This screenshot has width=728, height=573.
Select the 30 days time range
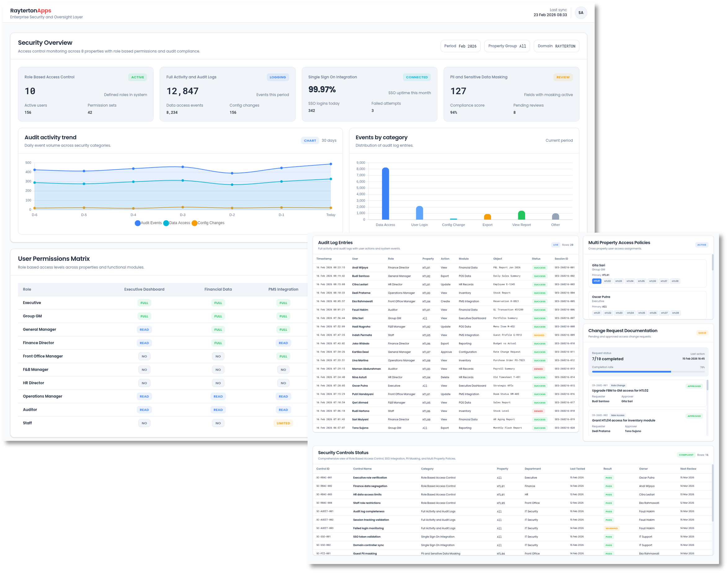(329, 141)
